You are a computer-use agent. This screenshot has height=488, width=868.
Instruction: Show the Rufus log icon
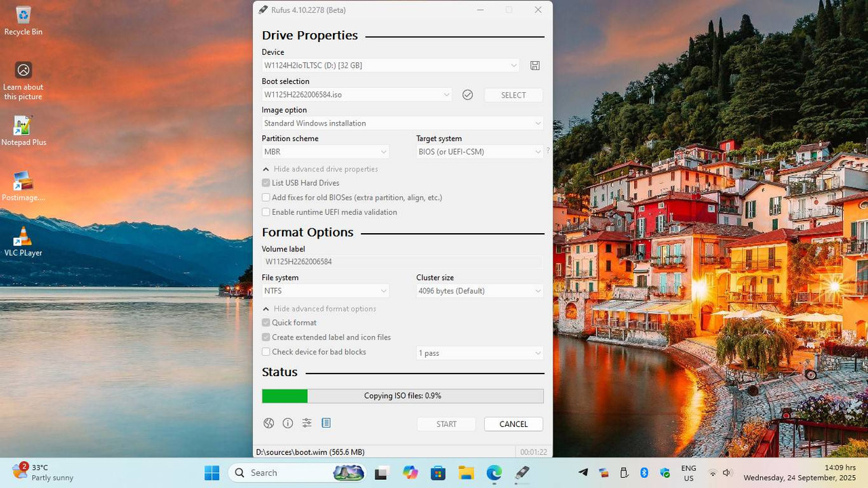[325, 423]
